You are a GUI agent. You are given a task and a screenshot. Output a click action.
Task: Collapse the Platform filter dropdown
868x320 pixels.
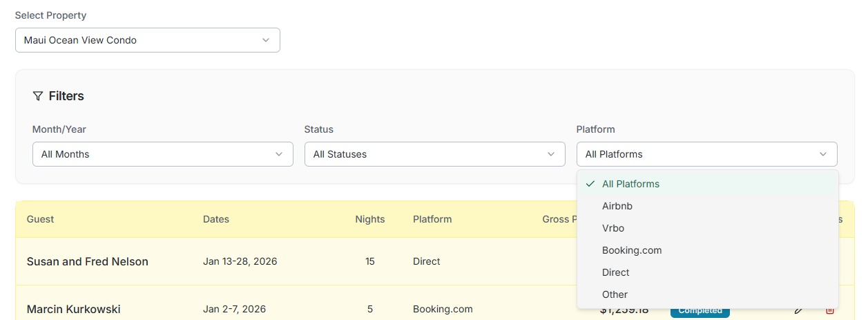[x=706, y=154]
